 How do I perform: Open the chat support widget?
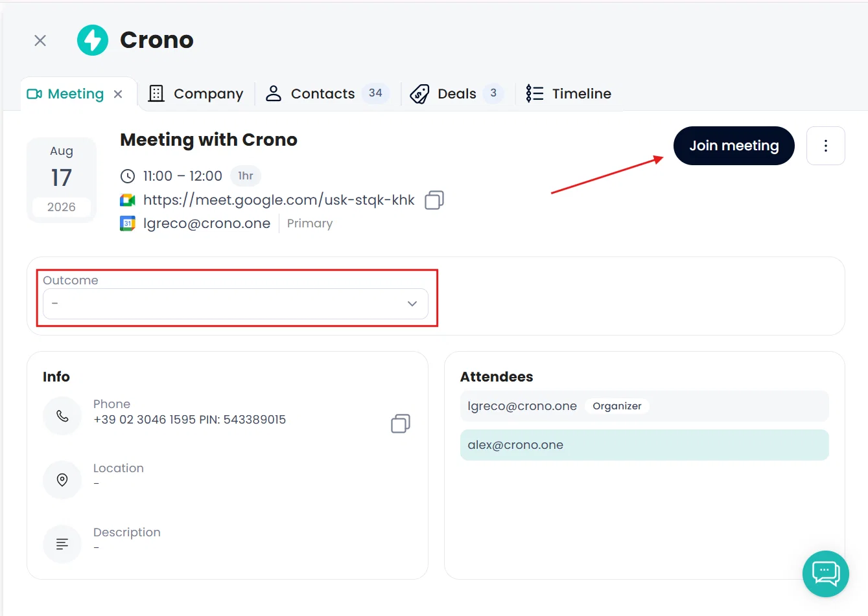[x=826, y=574]
